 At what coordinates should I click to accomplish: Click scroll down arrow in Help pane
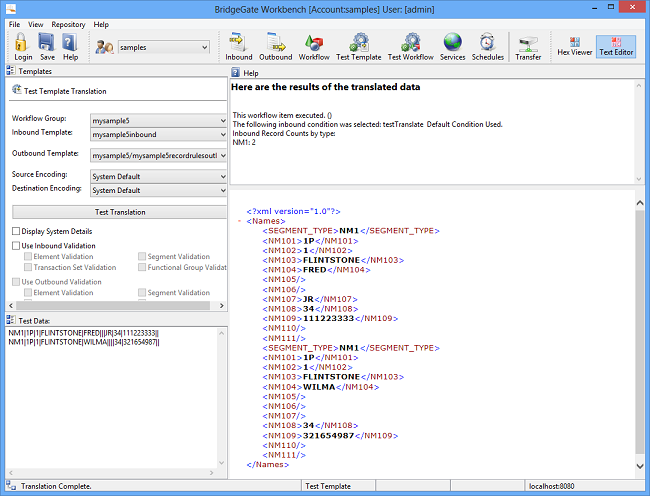click(639, 179)
